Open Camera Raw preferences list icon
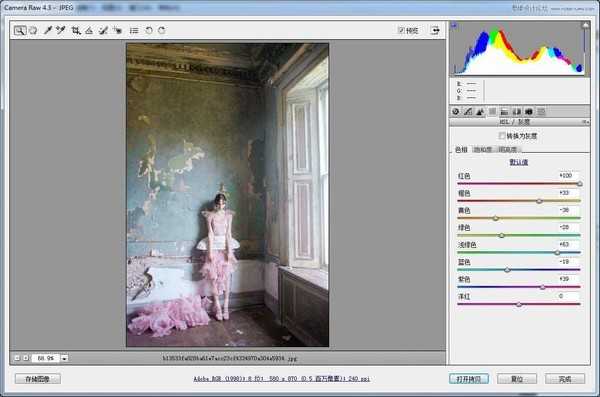 pyautogui.click(x=134, y=31)
